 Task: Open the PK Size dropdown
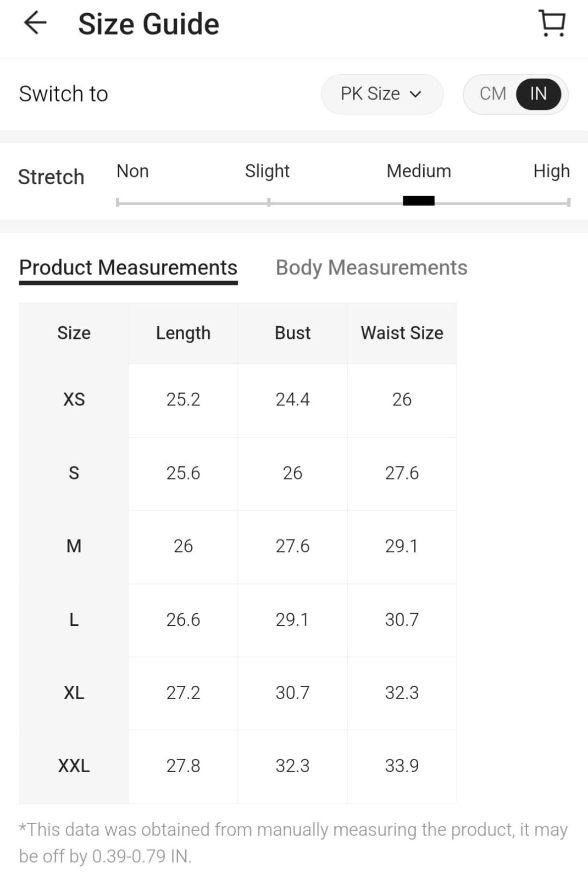[382, 94]
